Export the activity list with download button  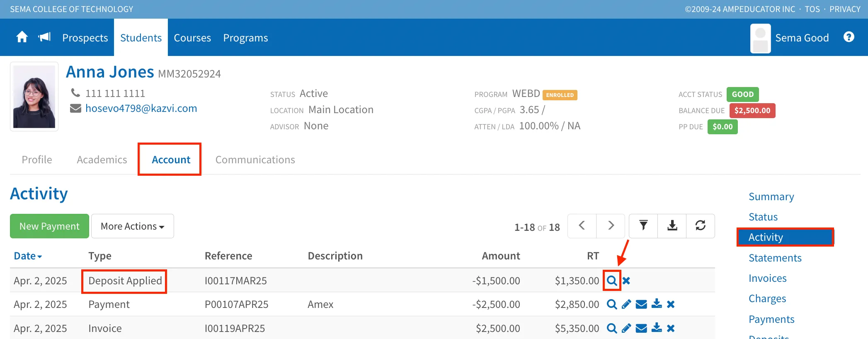click(672, 226)
